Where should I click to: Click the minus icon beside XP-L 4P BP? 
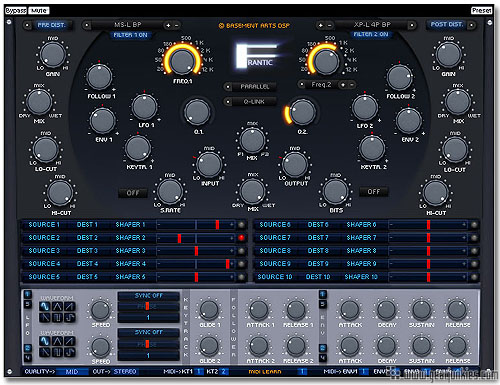point(329,25)
